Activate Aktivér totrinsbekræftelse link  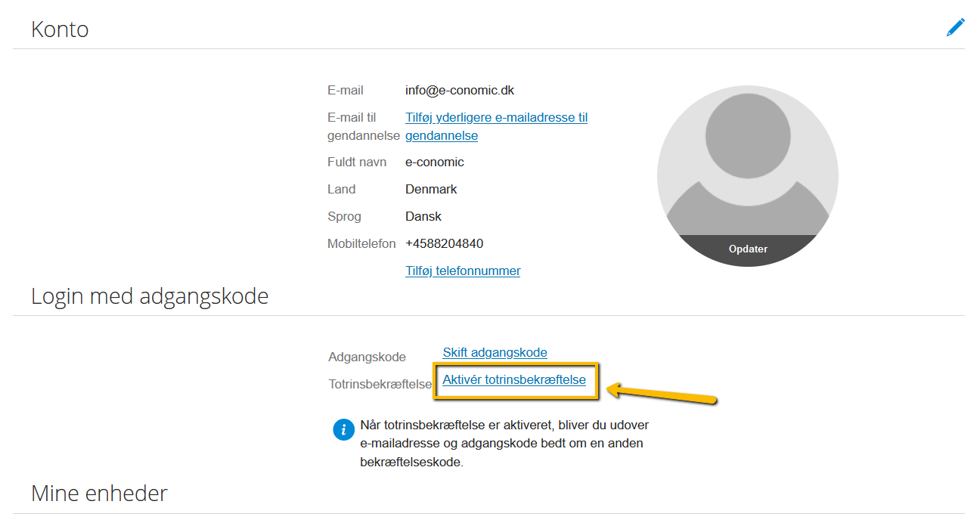click(514, 379)
